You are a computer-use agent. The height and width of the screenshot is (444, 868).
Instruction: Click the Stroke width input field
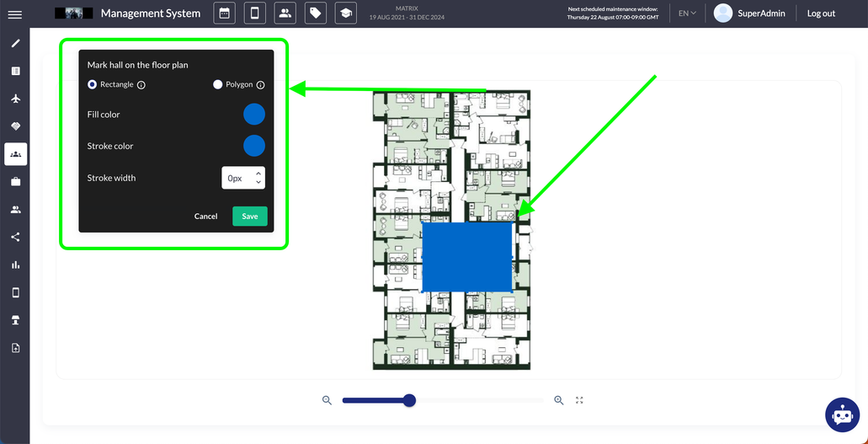pyautogui.click(x=243, y=178)
